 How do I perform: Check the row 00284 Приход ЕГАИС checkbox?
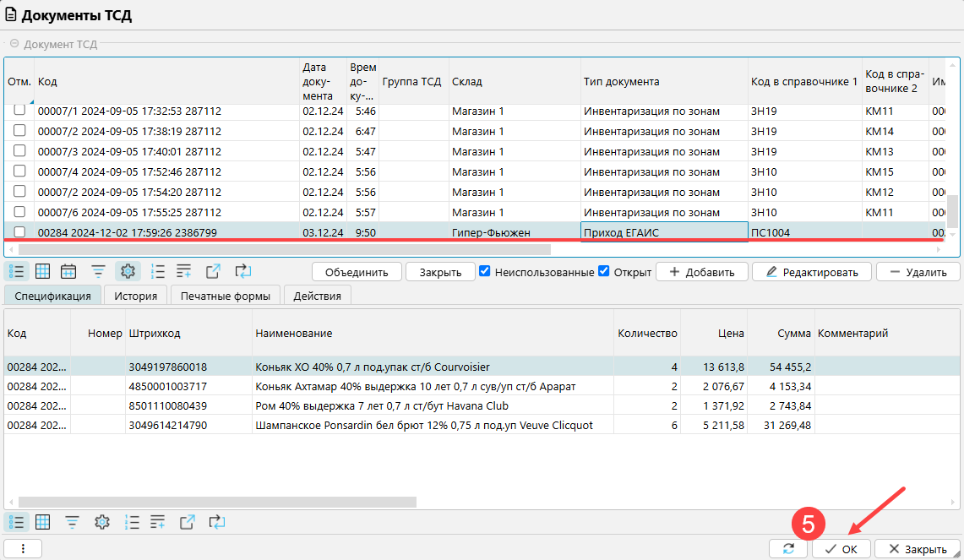19,232
